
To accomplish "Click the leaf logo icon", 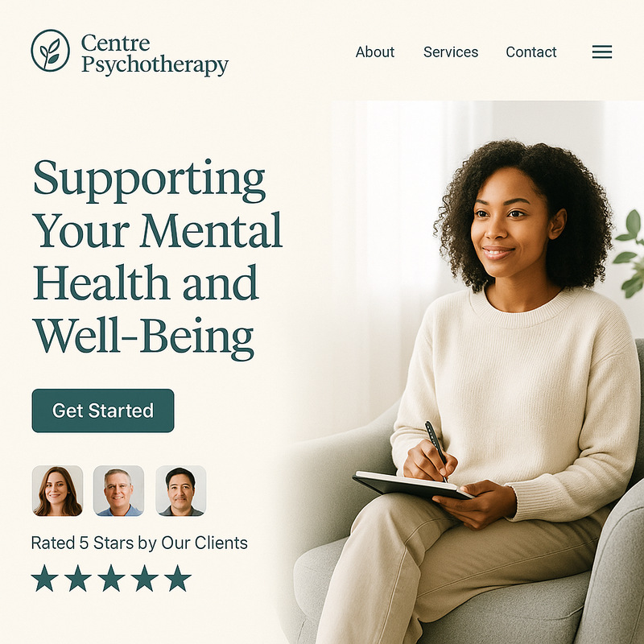I will pyautogui.click(x=50, y=51).
